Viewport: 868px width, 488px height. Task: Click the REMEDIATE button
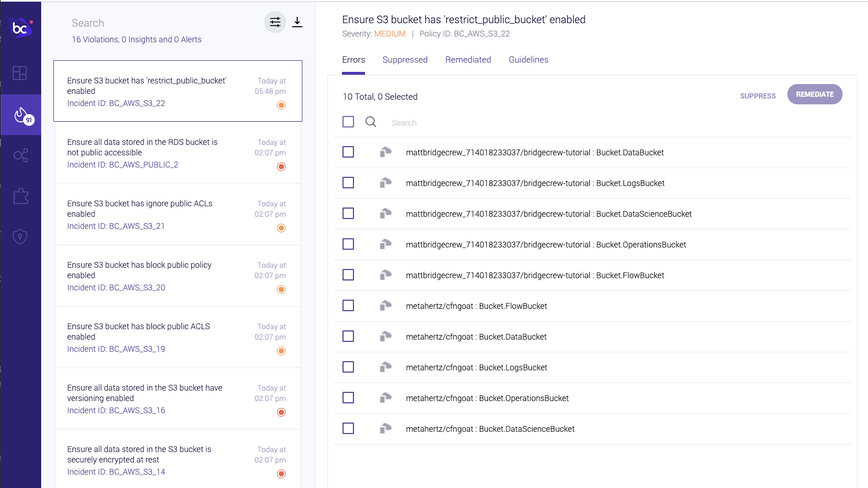(815, 94)
